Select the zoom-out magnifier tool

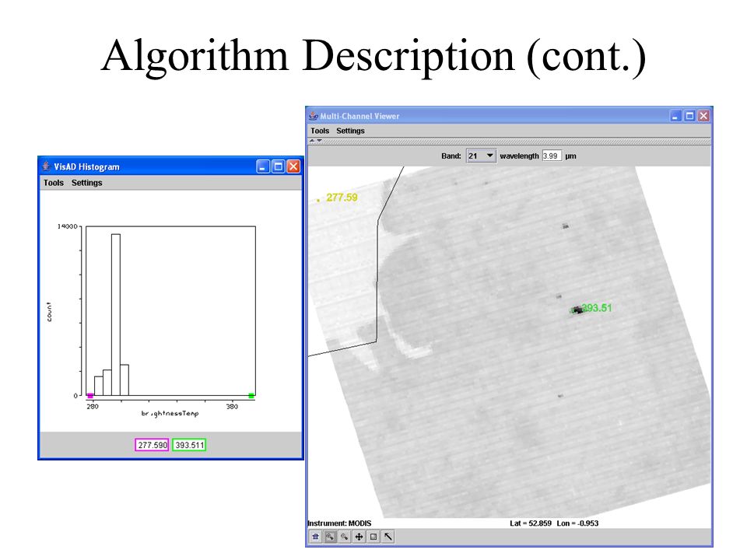point(345,537)
